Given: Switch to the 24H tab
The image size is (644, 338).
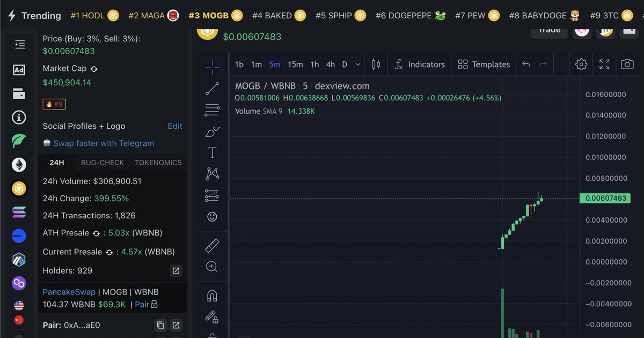Looking at the screenshot, I should [x=57, y=163].
